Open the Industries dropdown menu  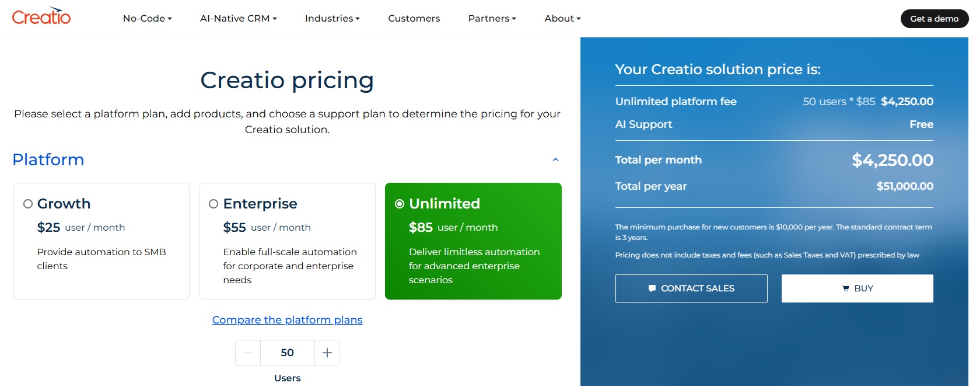(x=332, y=18)
